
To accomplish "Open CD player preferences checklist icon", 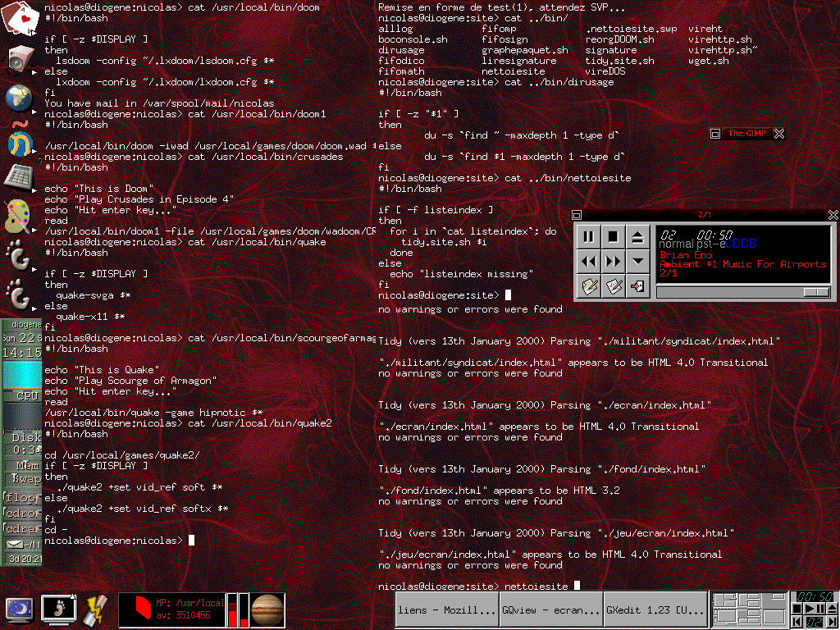I will pos(613,286).
